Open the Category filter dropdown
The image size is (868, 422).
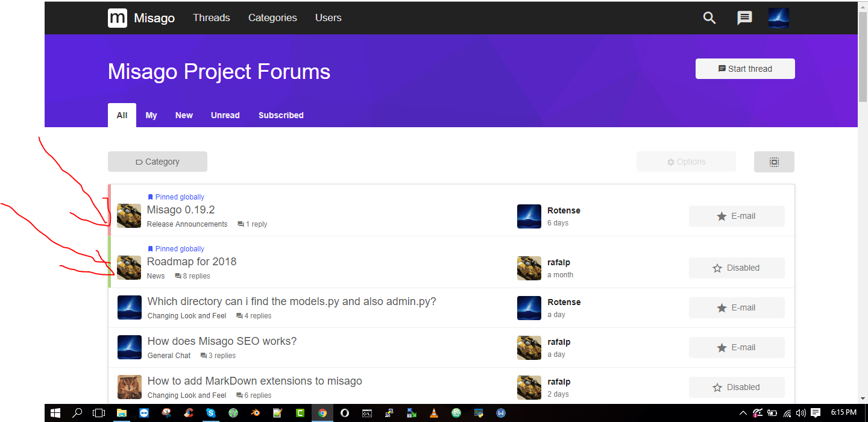[x=157, y=162]
